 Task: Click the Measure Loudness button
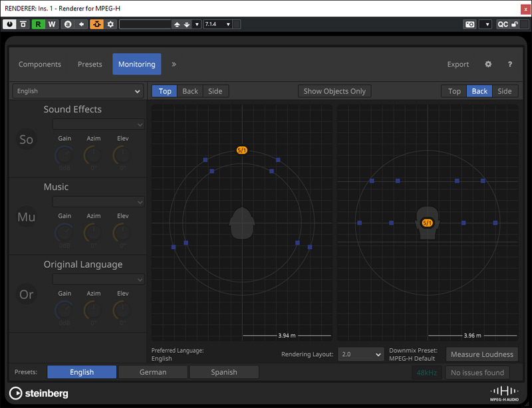[x=481, y=354]
